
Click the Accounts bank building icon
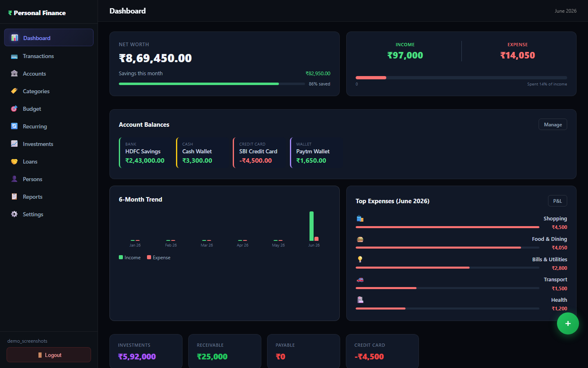click(14, 74)
